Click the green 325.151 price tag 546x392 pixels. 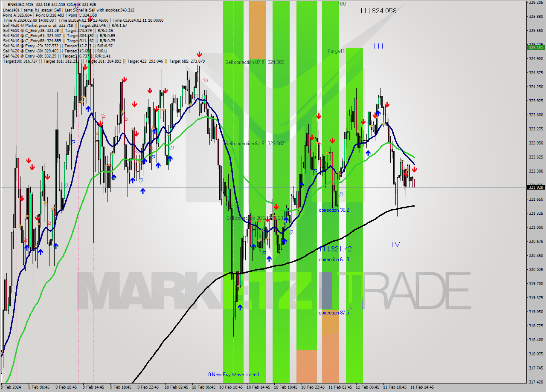point(536,47)
